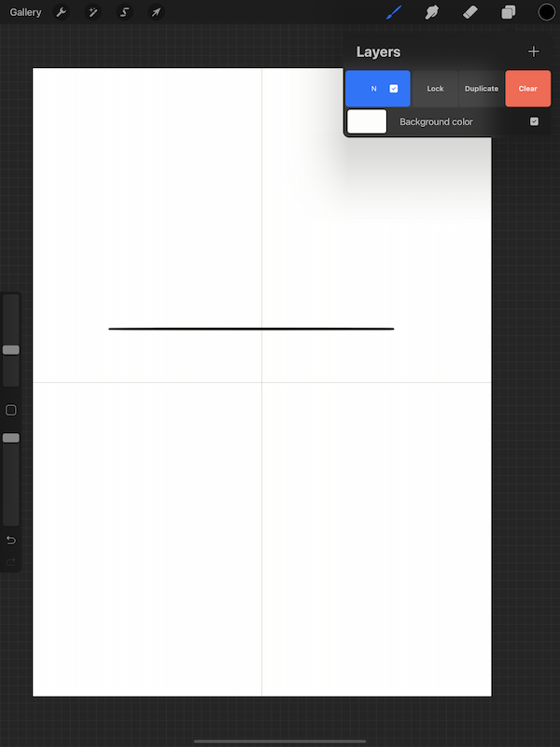Choose the Brush paint tool

[394, 12]
